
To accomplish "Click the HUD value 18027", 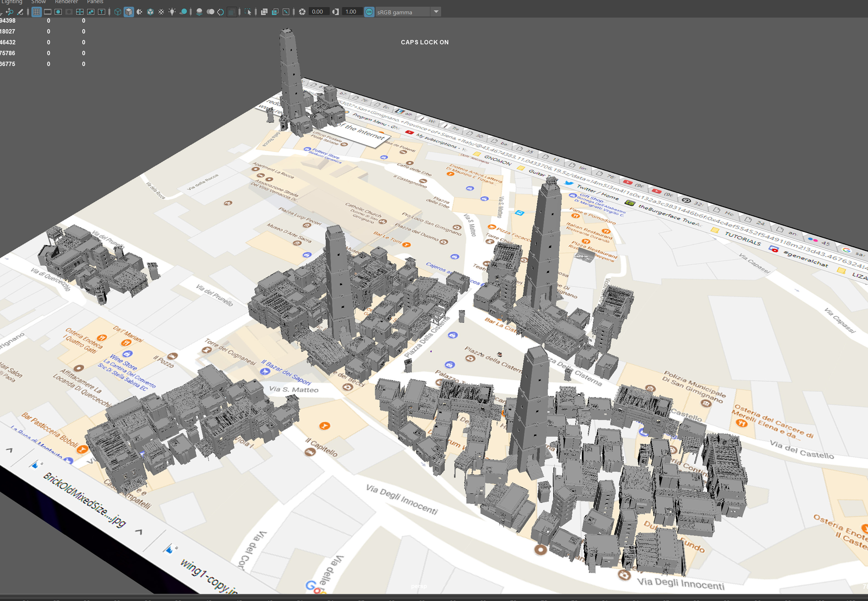I will pyautogui.click(x=8, y=32).
